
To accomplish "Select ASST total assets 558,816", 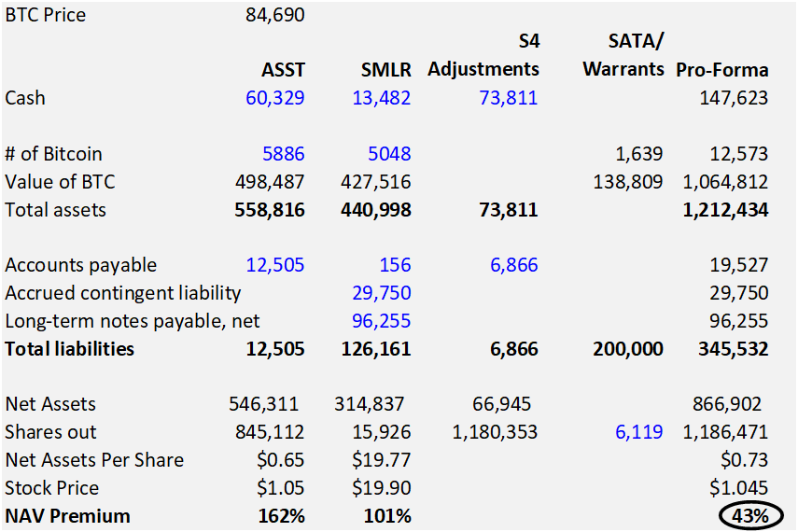I will point(270,210).
